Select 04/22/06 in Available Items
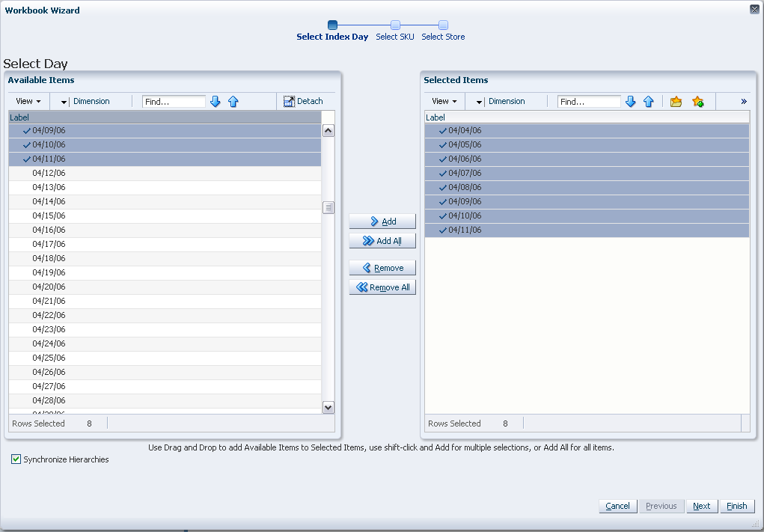This screenshot has height=532, width=764. (x=165, y=315)
